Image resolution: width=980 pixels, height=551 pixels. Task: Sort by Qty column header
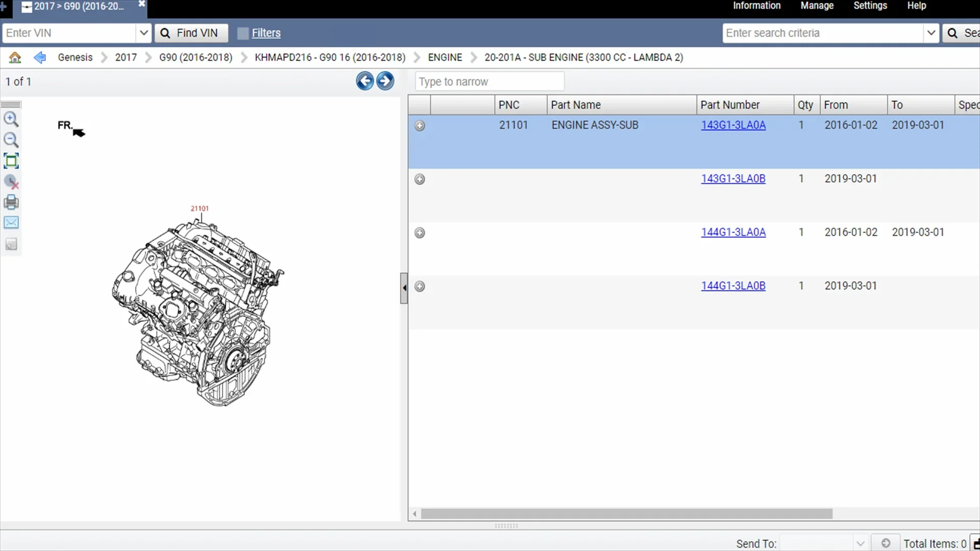pos(807,105)
